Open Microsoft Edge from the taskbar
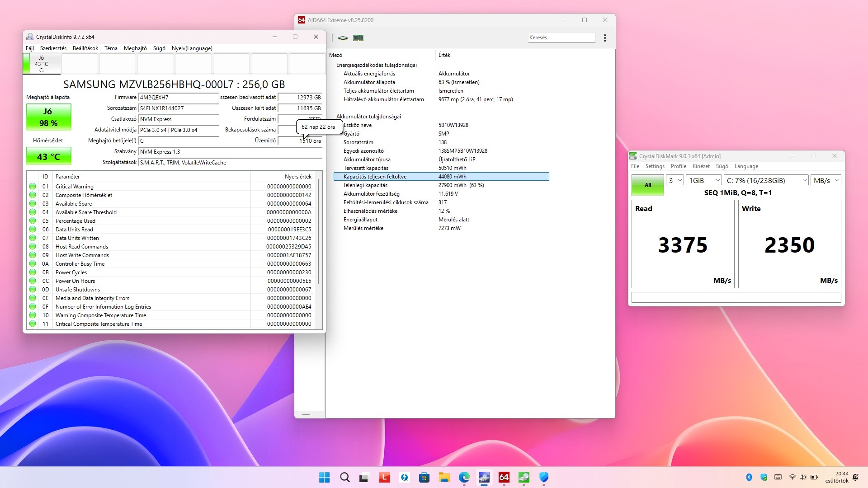This screenshot has height=488, width=868. point(464,477)
